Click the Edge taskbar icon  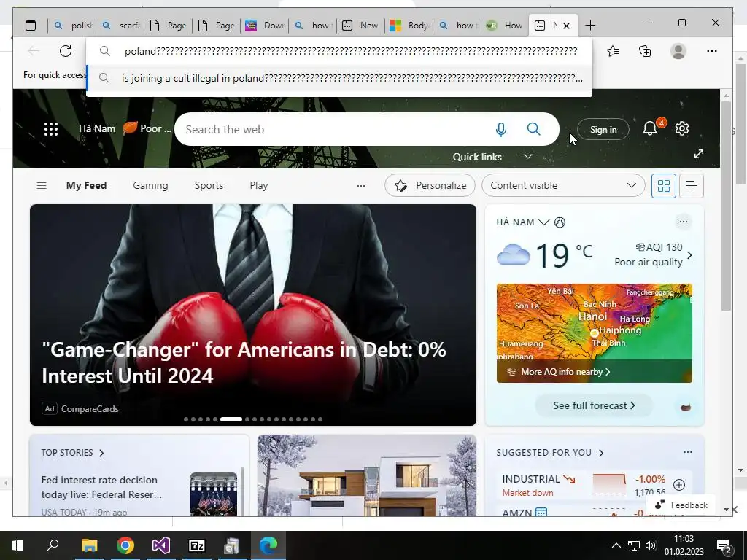click(x=268, y=545)
